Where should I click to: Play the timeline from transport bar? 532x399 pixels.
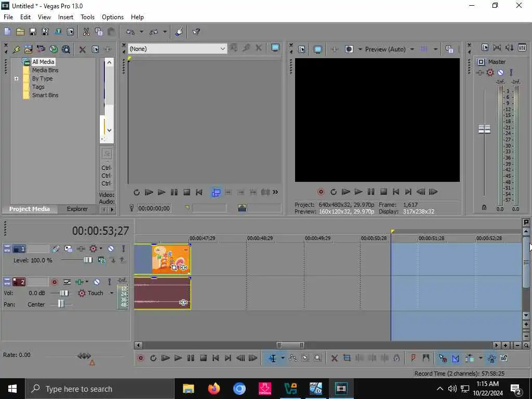click(x=178, y=358)
